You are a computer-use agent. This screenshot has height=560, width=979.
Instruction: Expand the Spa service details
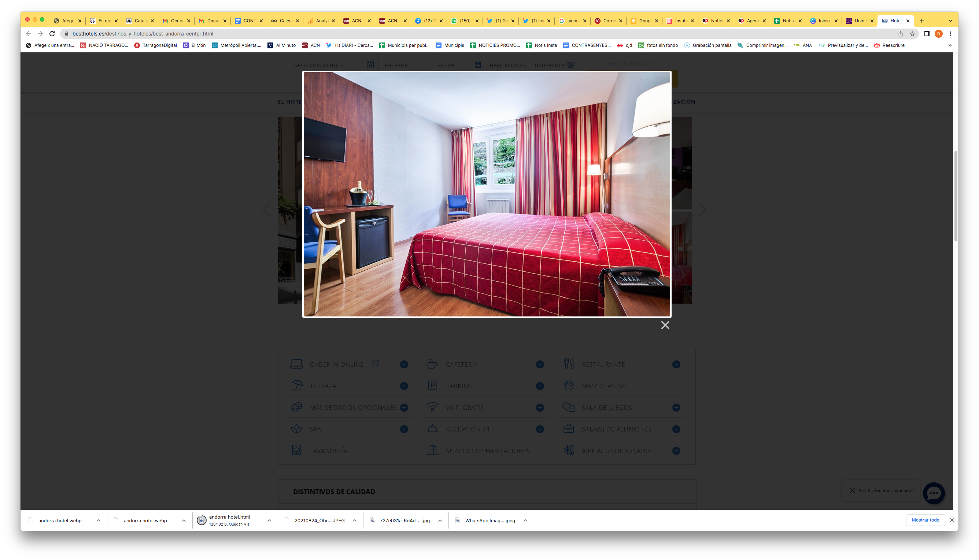click(404, 429)
